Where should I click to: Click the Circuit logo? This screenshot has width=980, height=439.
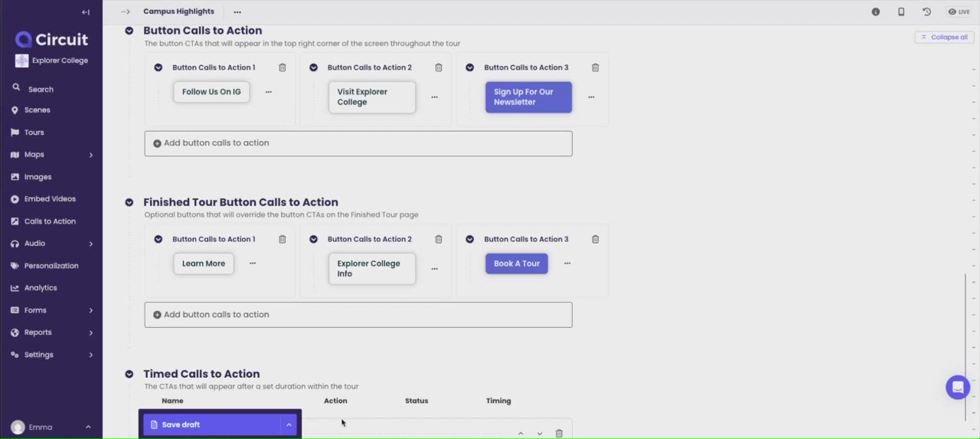pyautogui.click(x=52, y=40)
